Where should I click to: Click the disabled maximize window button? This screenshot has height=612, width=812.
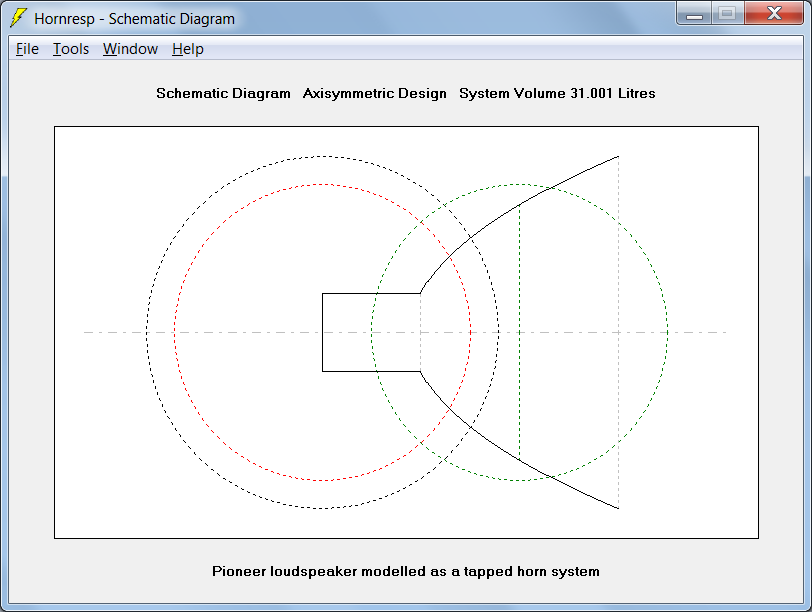[x=728, y=13]
